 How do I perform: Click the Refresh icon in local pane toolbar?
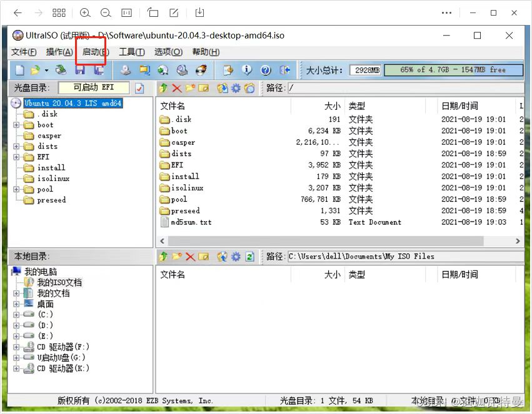click(x=249, y=257)
